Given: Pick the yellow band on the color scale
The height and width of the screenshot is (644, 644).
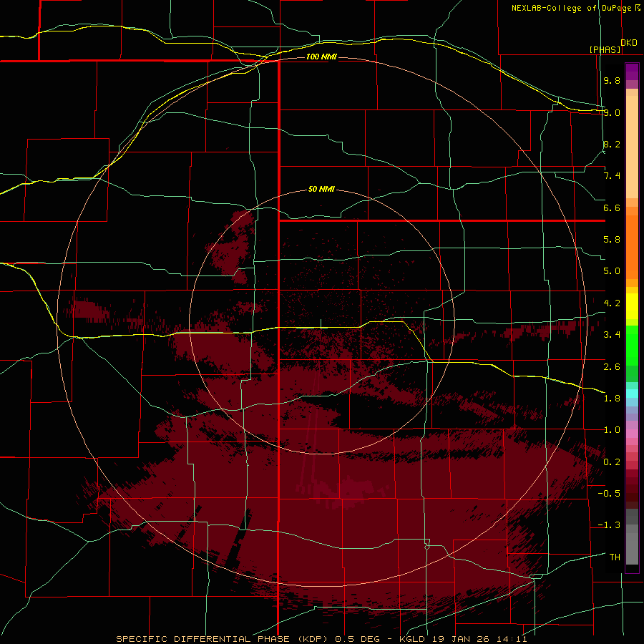Looking at the screenshot, I should pyautogui.click(x=632, y=306).
